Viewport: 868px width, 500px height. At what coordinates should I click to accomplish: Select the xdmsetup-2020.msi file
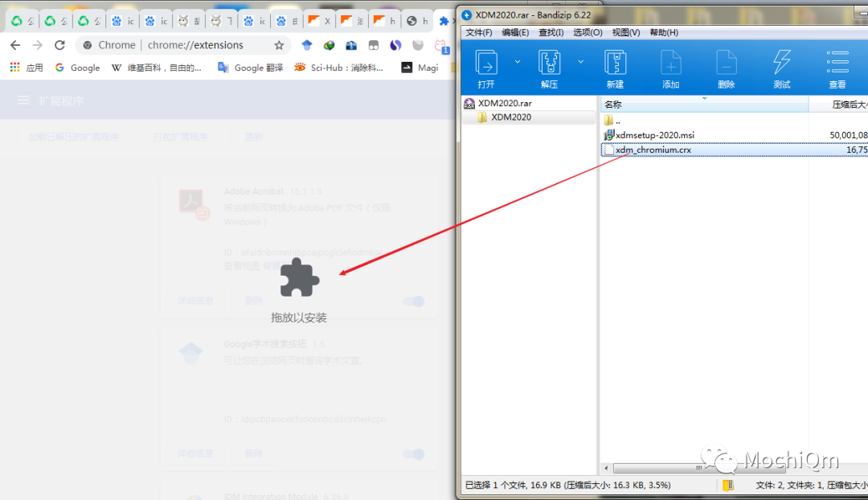(x=654, y=135)
